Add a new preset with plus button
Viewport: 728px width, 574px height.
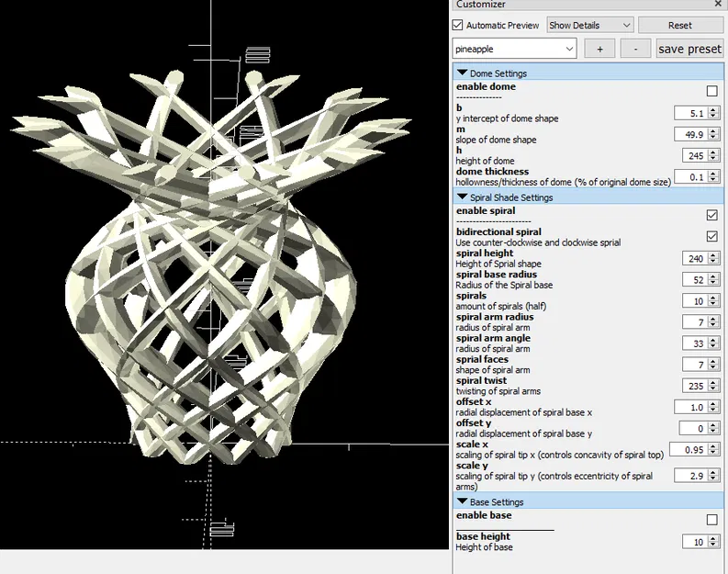(599, 49)
